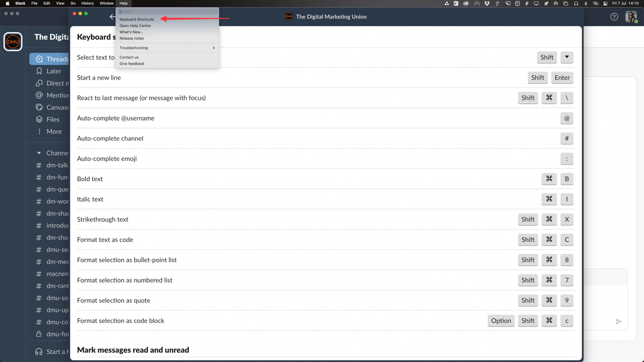Click the Digital Marketing Union workspace logo
This screenshot has height=362, width=644.
[13, 41]
